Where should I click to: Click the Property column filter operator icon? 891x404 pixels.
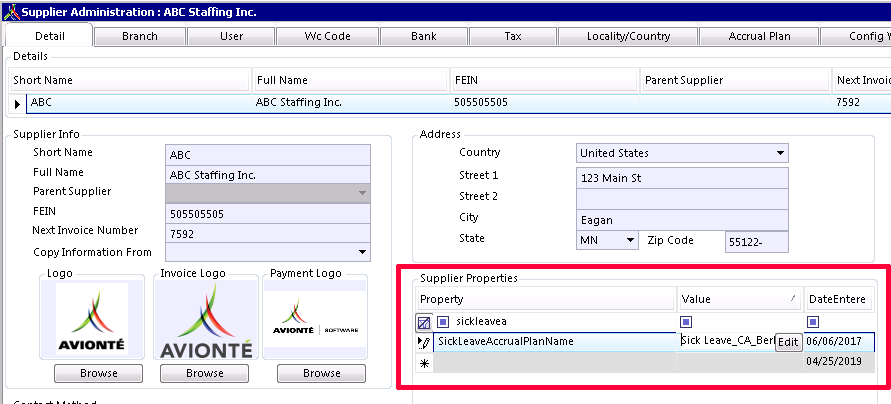point(443,322)
